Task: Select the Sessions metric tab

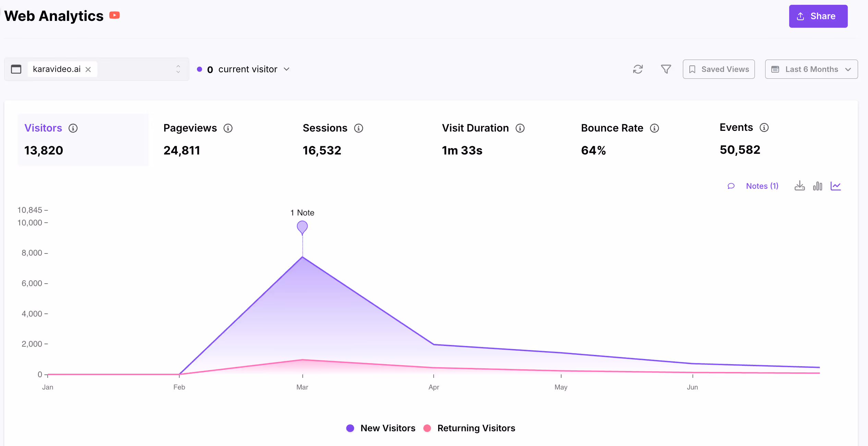Action: point(325,128)
